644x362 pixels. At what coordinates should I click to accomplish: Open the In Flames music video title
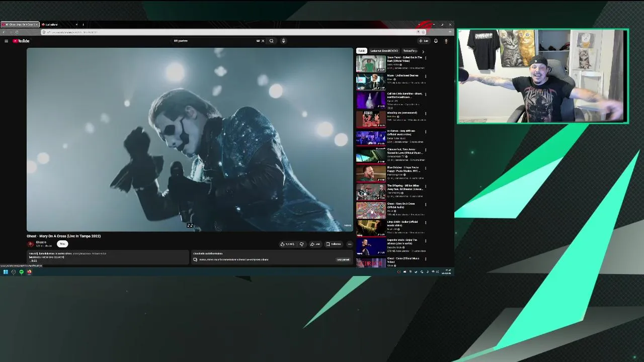pos(401,132)
